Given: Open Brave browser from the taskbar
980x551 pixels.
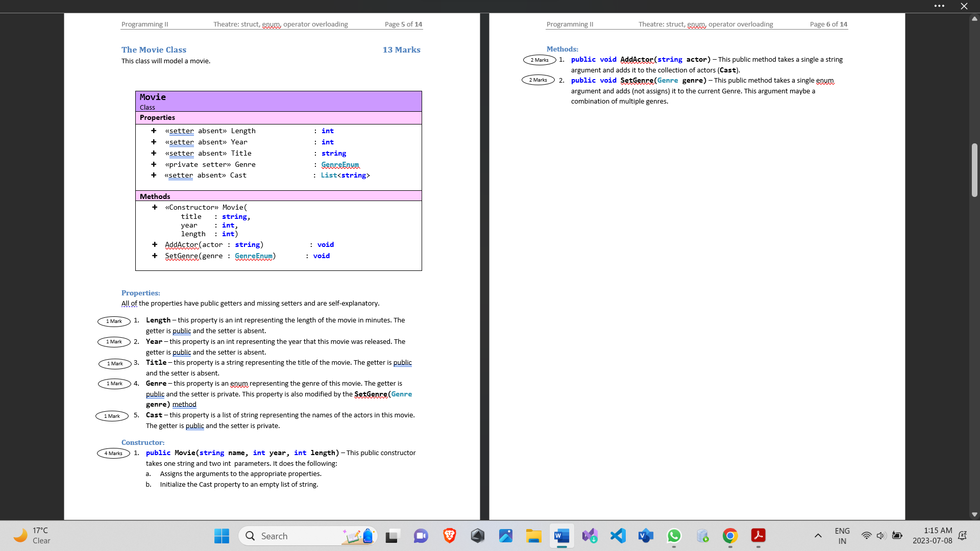Looking at the screenshot, I should point(449,536).
